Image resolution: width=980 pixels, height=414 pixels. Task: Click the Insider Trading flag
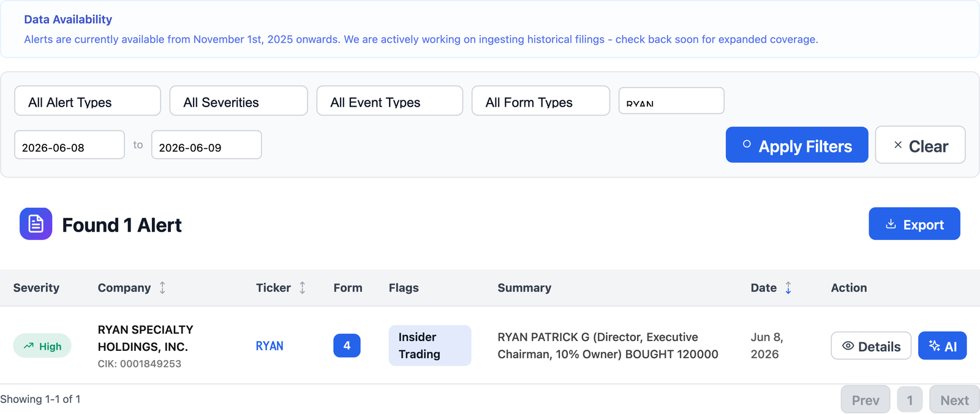(430, 345)
